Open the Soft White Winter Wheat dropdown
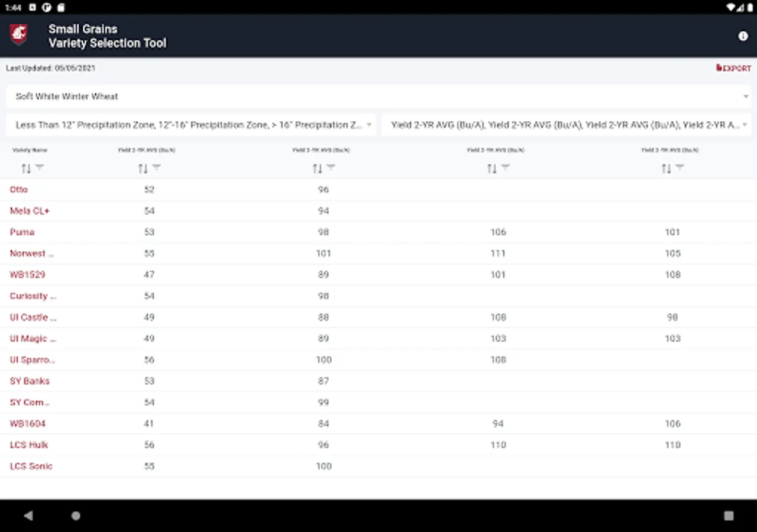This screenshot has height=532, width=757. pos(378,96)
